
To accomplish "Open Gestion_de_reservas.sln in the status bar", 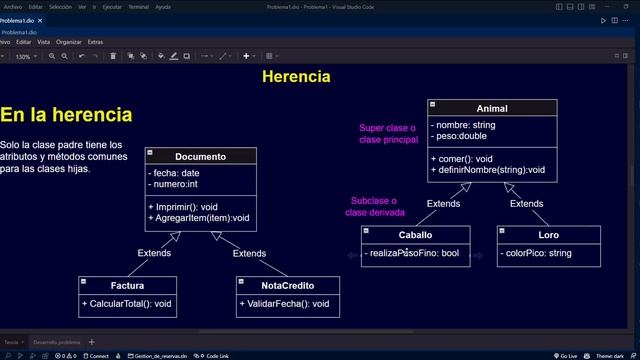I will 157,356.
